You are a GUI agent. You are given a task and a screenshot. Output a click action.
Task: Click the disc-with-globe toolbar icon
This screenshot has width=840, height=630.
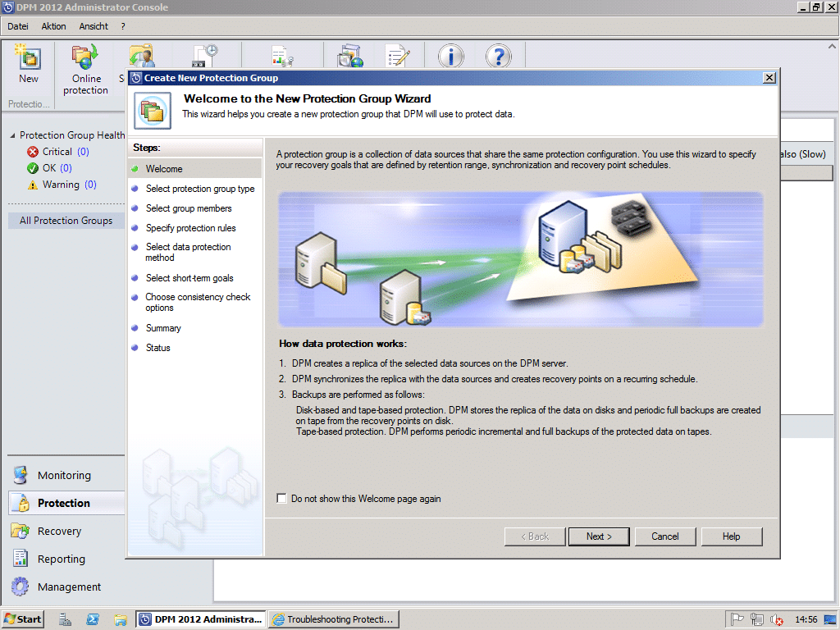(x=350, y=56)
